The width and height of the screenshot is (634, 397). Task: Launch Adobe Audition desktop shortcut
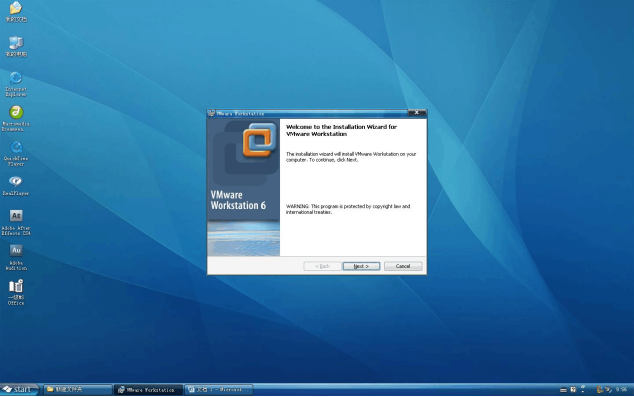pyautogui.click(x=16, y=257)
